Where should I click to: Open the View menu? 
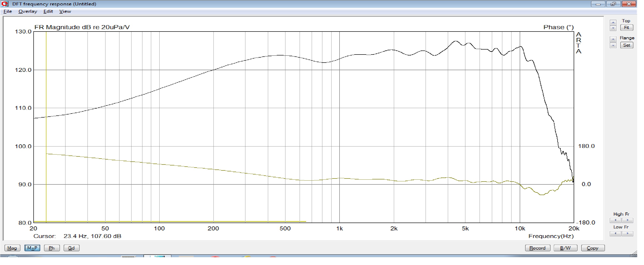click(x=65, y=11)
